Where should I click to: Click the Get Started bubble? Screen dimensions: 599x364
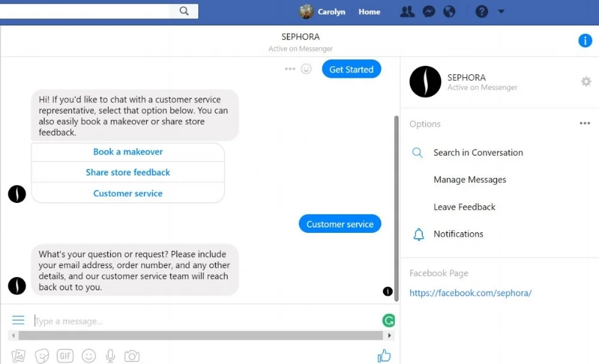click(x=352, y=69)
